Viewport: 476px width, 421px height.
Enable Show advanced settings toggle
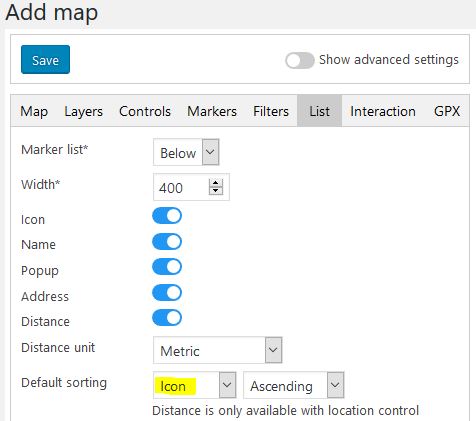point(300,61)
